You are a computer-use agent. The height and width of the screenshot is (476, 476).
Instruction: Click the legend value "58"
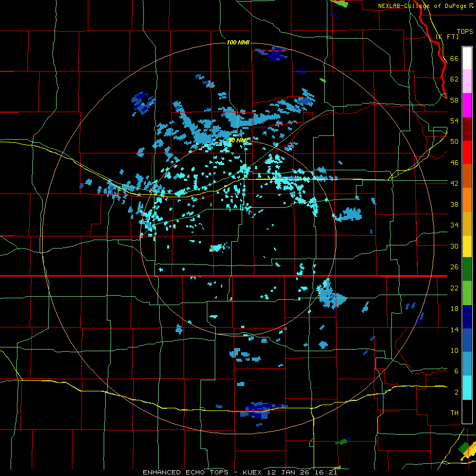(454, 100)
